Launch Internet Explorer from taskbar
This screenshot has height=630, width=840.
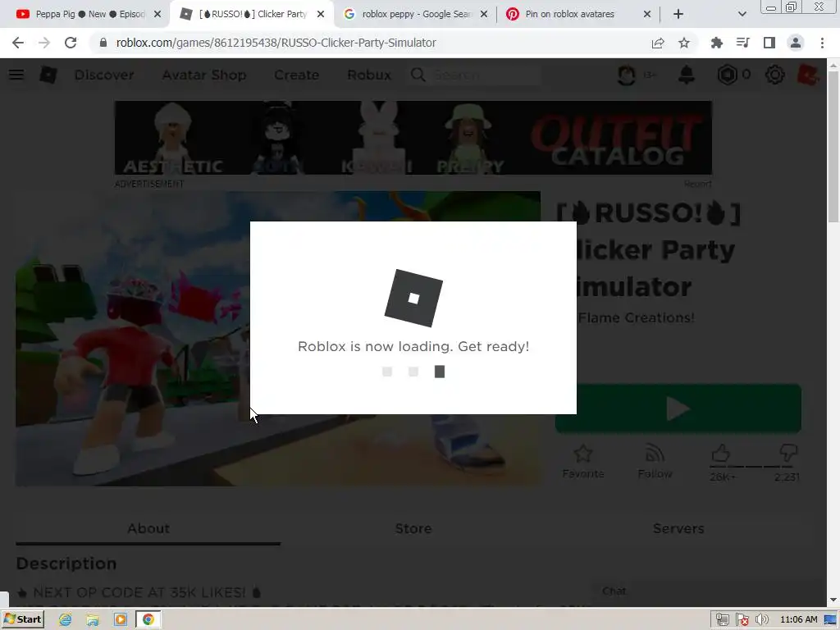(66, 620)
